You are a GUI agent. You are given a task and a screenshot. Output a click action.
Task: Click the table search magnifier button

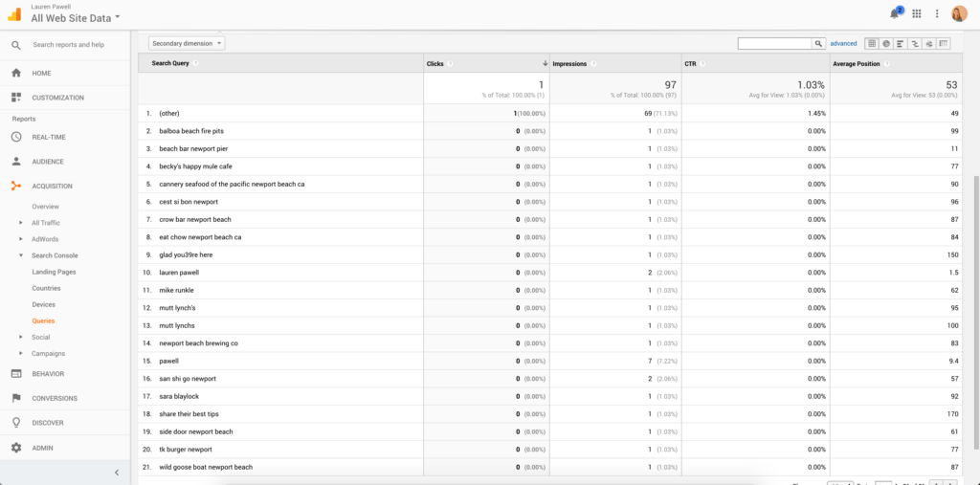click(x=818, y=43)
